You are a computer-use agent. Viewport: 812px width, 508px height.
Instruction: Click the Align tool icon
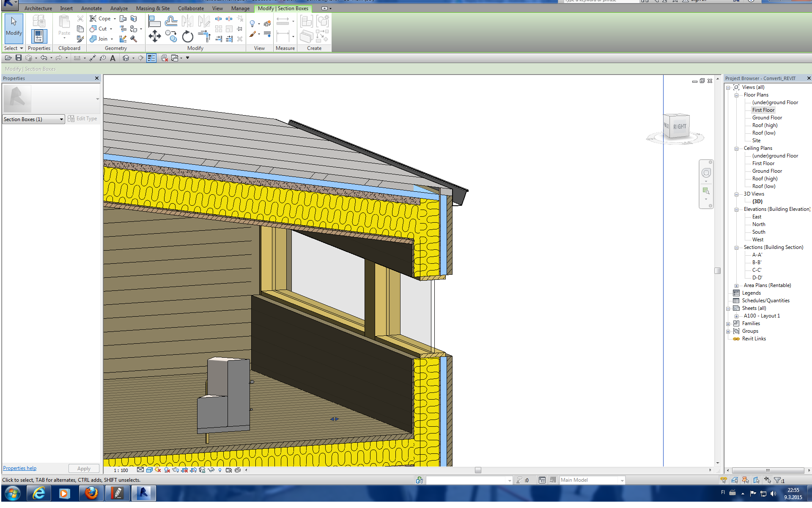pos(154,21)
